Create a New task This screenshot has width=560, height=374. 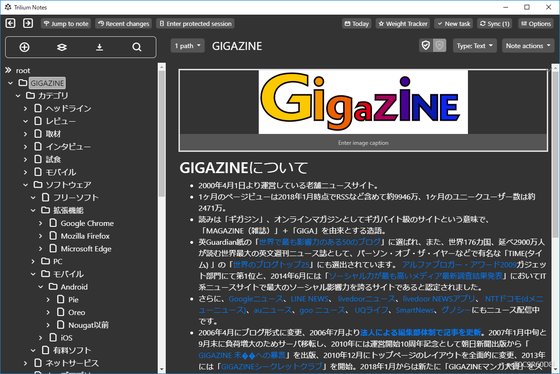(454, 24)
